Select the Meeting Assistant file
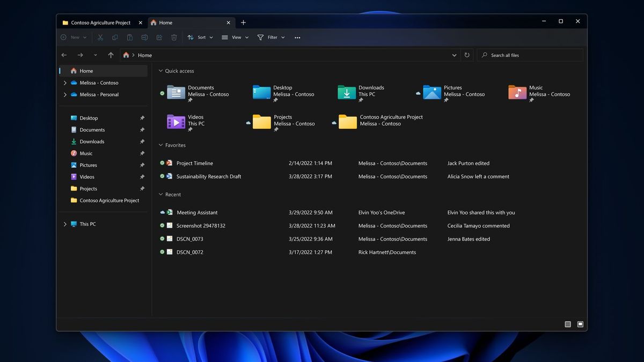The height and width of the screenshot is (362, 644). (197, 213)
